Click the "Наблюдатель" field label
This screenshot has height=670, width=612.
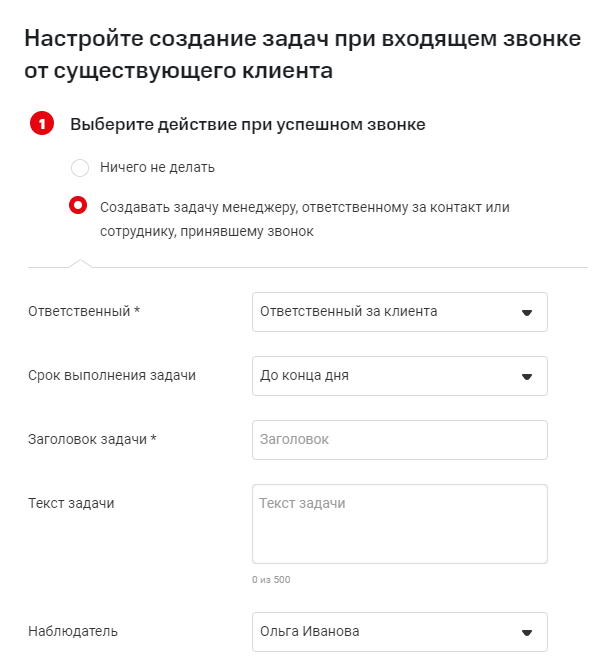73,632
